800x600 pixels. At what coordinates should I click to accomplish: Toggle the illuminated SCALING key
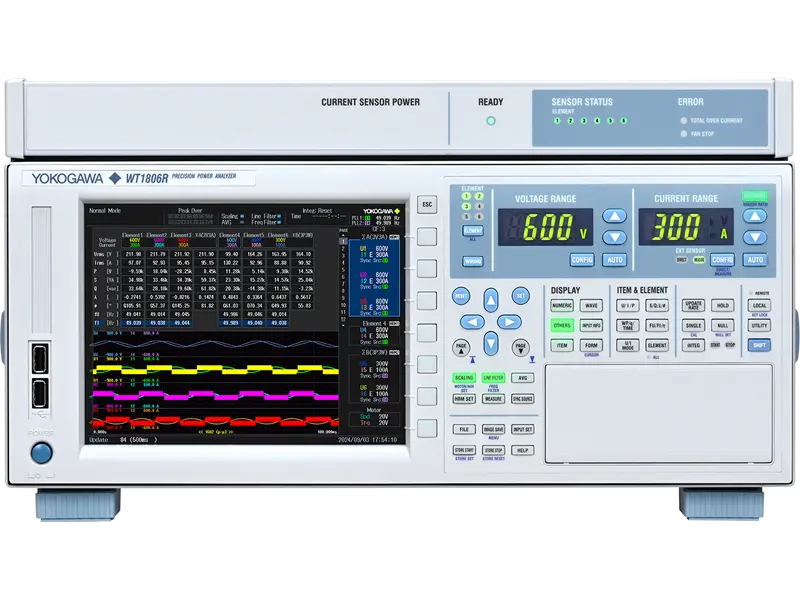(x=464, y=379)
